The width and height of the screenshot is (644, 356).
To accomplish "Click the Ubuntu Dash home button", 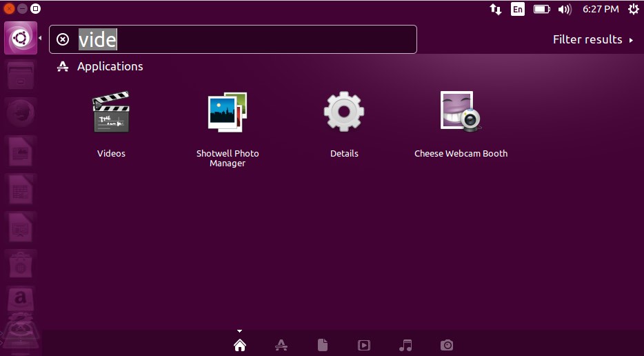I will [21, 38].
